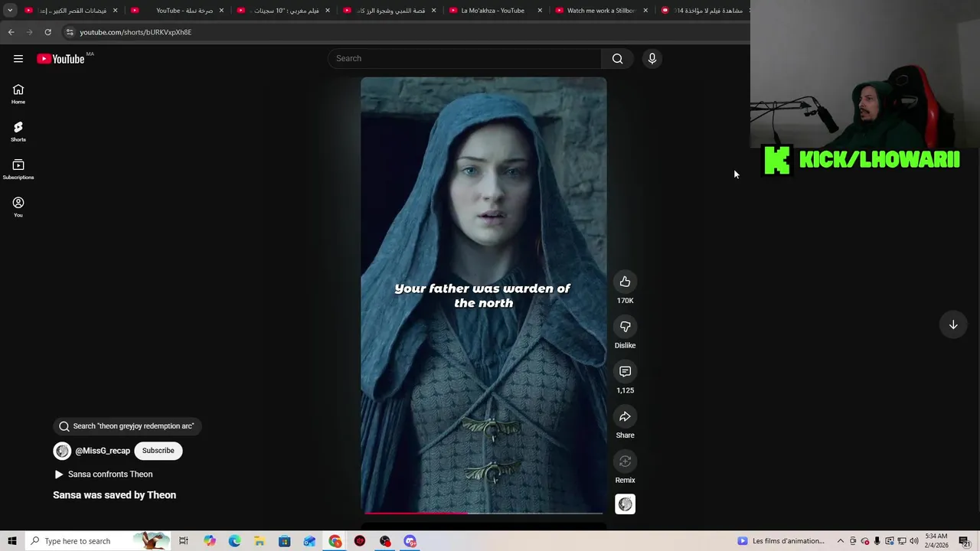
Task: Open Outlook from the taskbar
Action: [x=309, y=541]
